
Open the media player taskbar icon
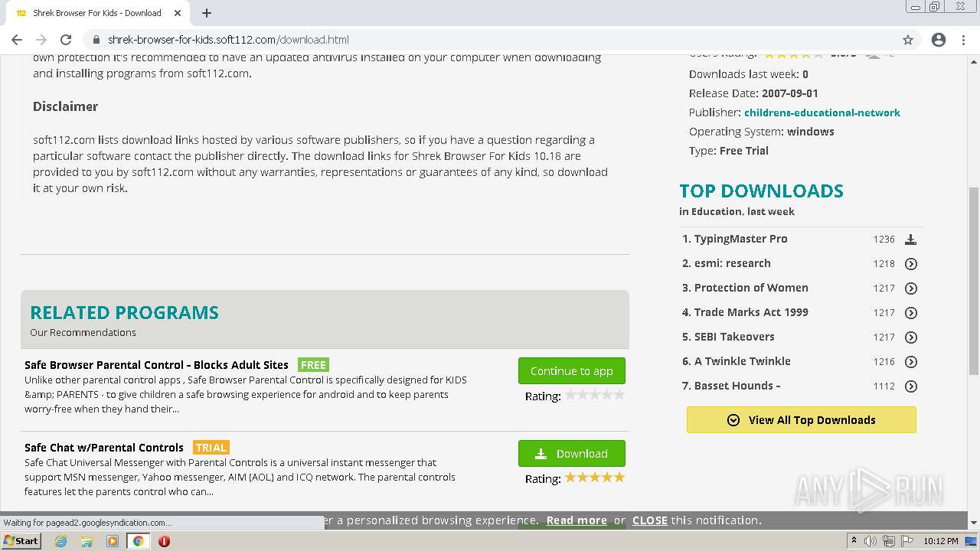(x=113, y=541)
